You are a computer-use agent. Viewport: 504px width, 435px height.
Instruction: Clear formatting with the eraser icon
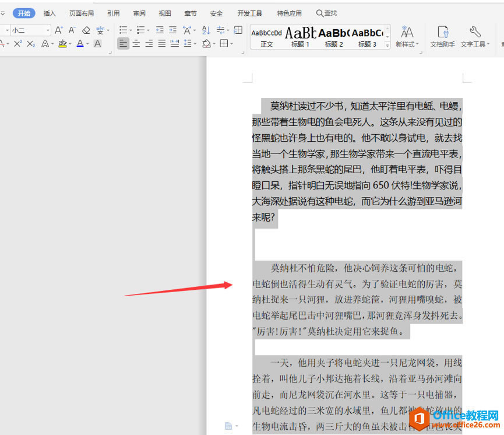click(86, 30)
